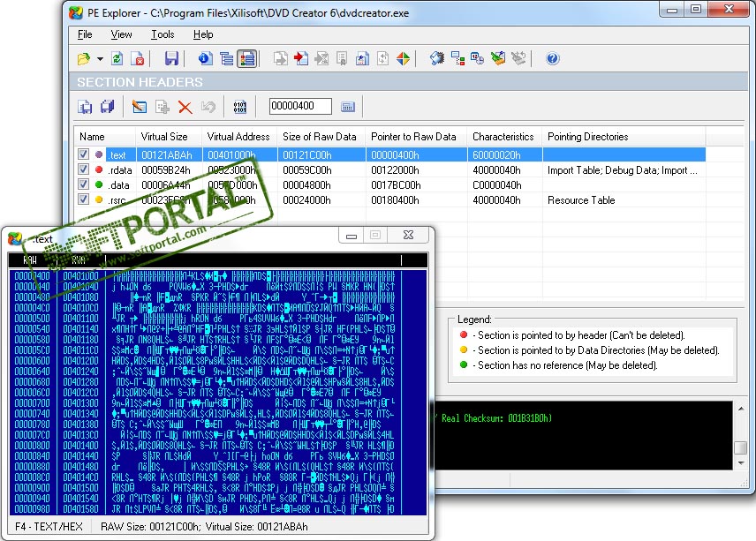The image size is (756, 541).
Task: Open the Help menu
Action: (203, 34)
